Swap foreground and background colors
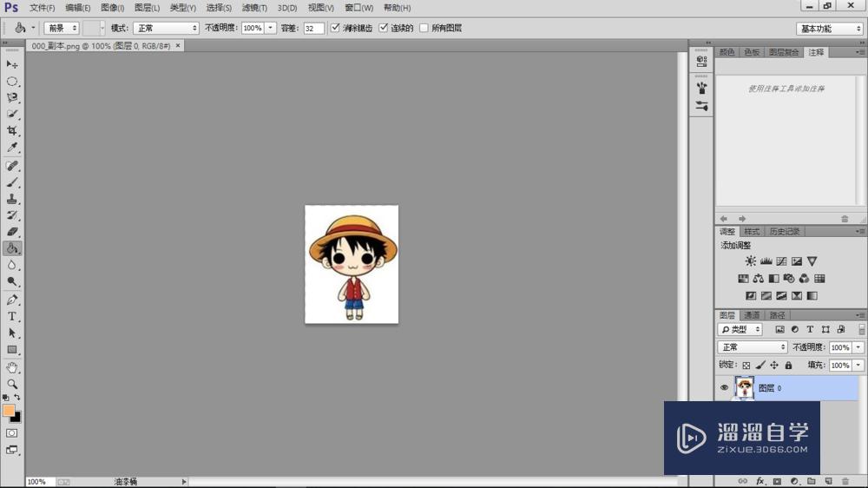 click(x=17, y=397)
